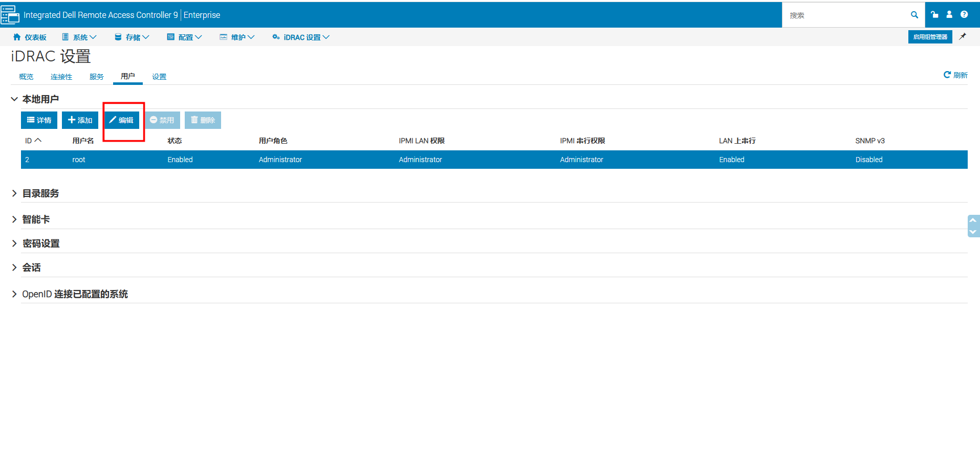
Task: Click the page scroll down arrow widget
Action: click(973, 232)
